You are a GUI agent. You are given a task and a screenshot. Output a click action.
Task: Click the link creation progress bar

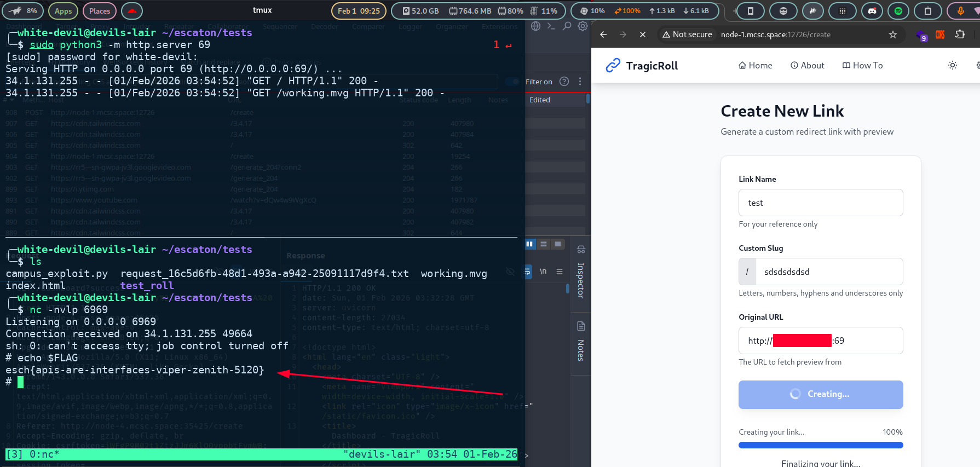tap(820, 445)
